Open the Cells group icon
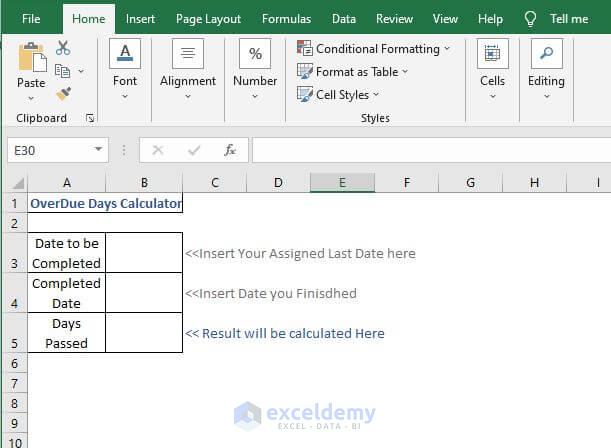 click(x=493, y=53)
